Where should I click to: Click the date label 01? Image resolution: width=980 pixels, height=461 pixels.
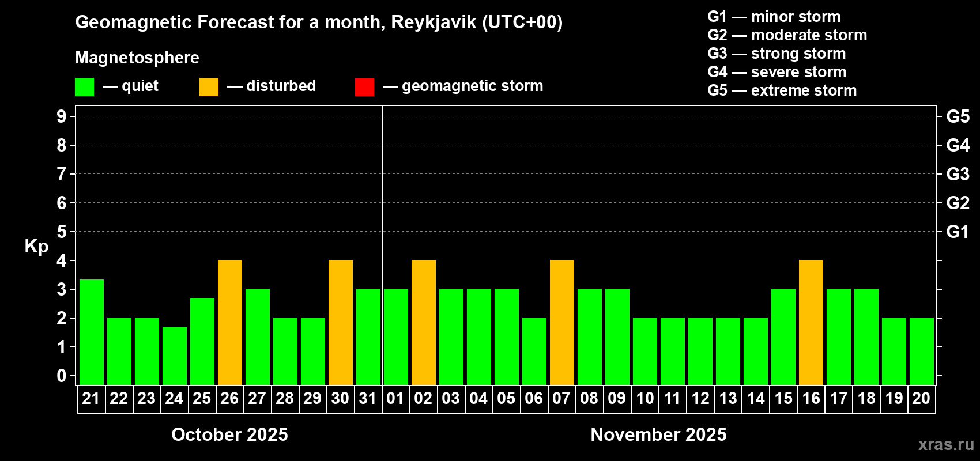(x=395, y=398)
